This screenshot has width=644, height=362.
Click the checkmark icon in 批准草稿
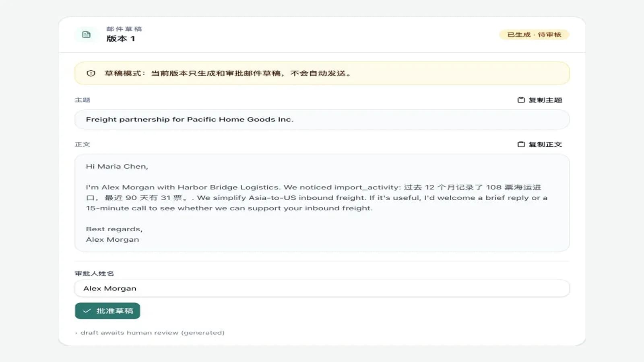coord(87,311)
